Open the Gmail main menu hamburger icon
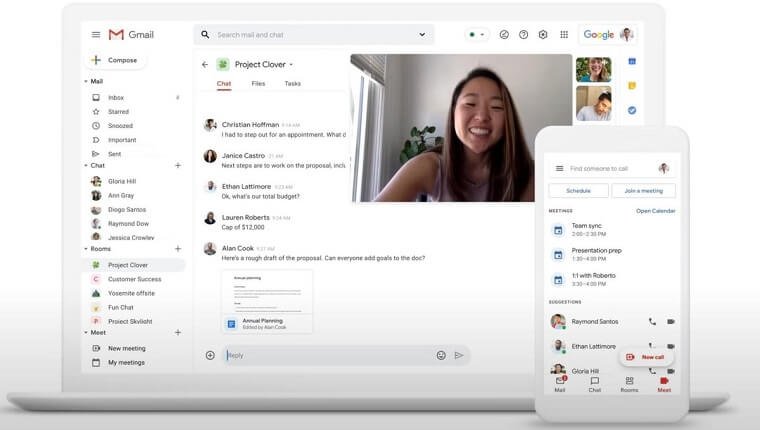Viewport: 760px width, 430px height. [96, 34]
